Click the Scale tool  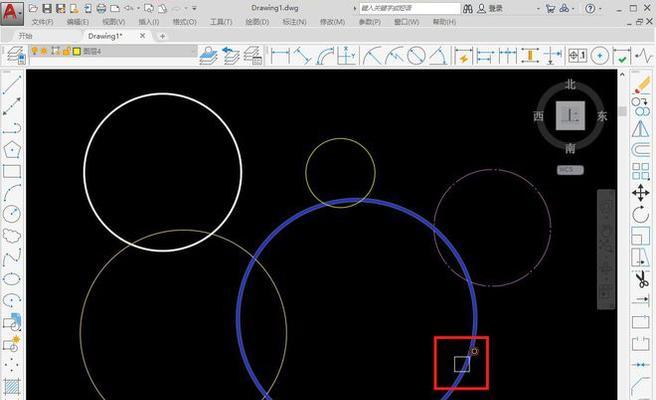(641, 236)
